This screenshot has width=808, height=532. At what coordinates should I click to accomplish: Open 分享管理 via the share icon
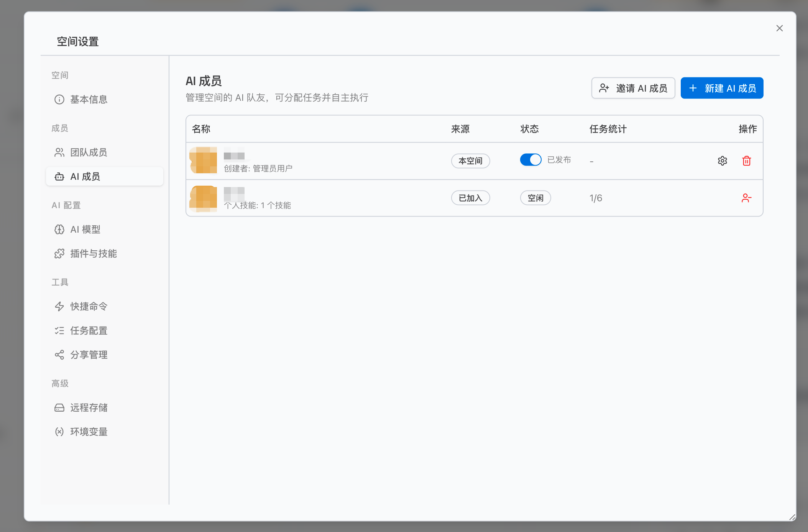(x=59, y=355)
